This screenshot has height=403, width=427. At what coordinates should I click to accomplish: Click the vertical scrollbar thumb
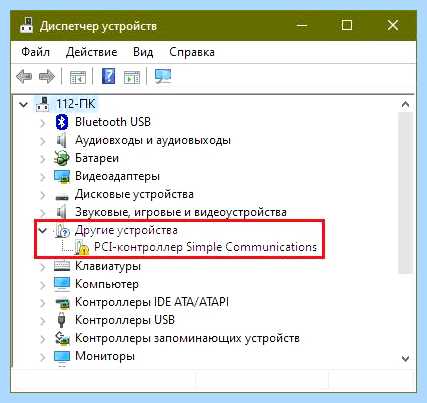point(405,193)
